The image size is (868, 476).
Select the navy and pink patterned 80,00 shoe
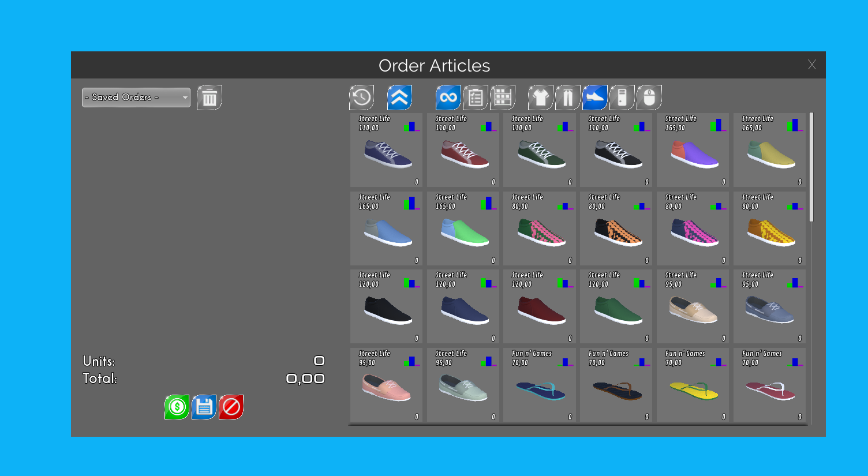pos(693,228)
